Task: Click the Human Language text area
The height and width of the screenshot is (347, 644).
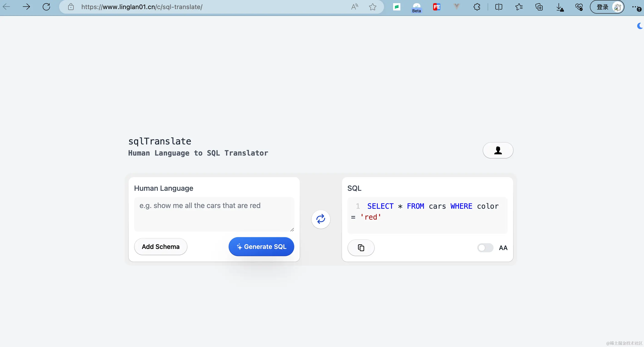Action: point(214,214)
